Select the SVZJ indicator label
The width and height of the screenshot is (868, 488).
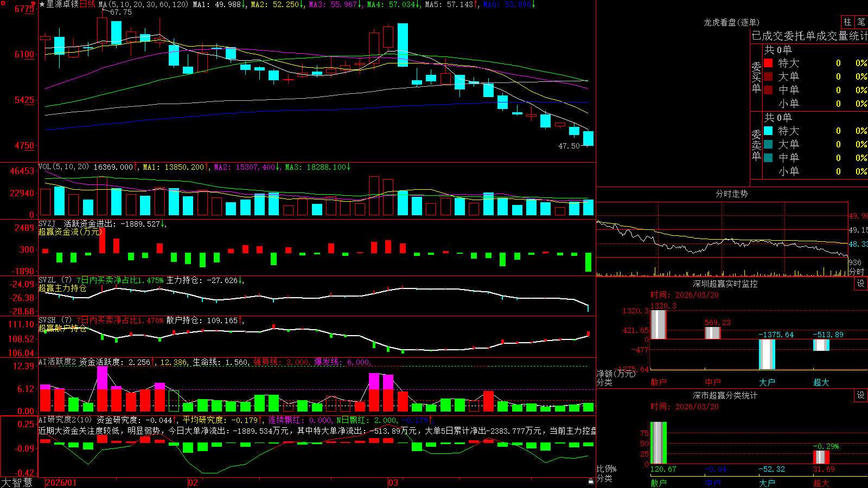pyautogui.click(x=47, y=223)
